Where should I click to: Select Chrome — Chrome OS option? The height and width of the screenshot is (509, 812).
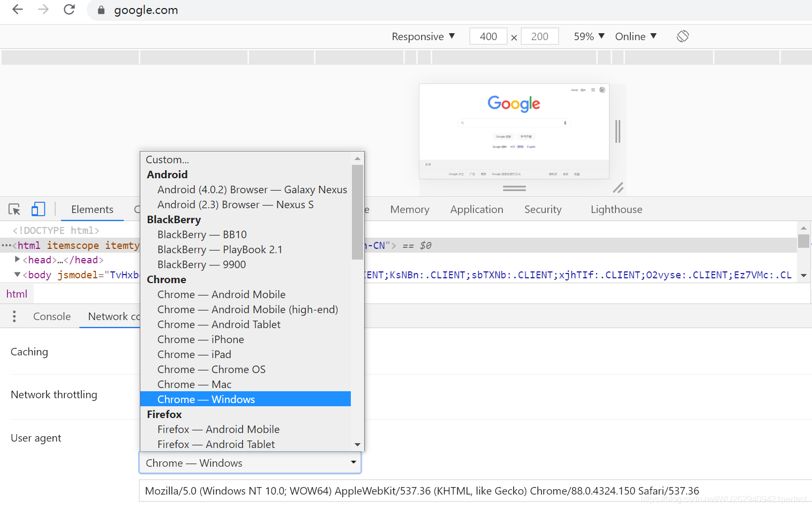[x=245, y=369]
